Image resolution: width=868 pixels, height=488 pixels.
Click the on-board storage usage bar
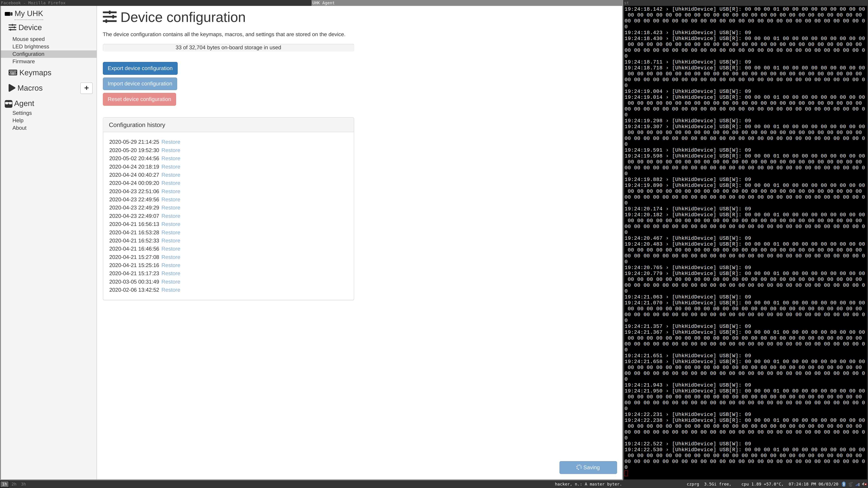point(228,47)
